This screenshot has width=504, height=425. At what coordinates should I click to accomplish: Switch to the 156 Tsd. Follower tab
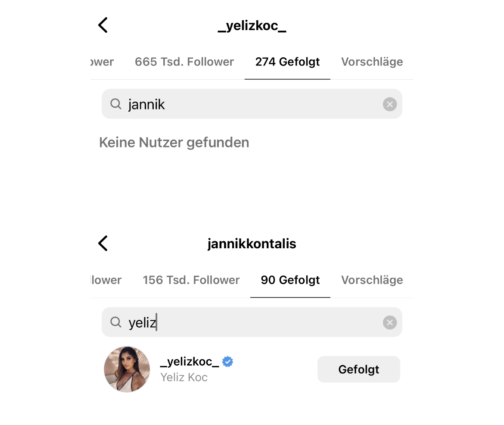191,280
